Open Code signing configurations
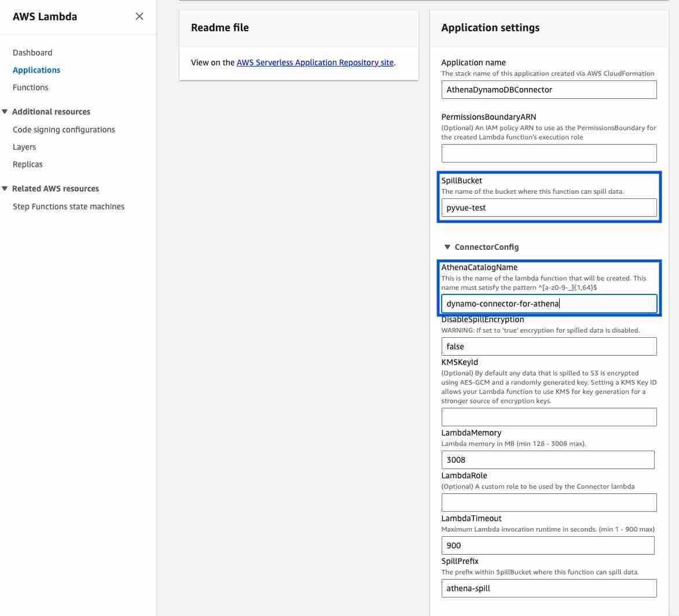This screenshot has height=616, width=679. point(64,130)
